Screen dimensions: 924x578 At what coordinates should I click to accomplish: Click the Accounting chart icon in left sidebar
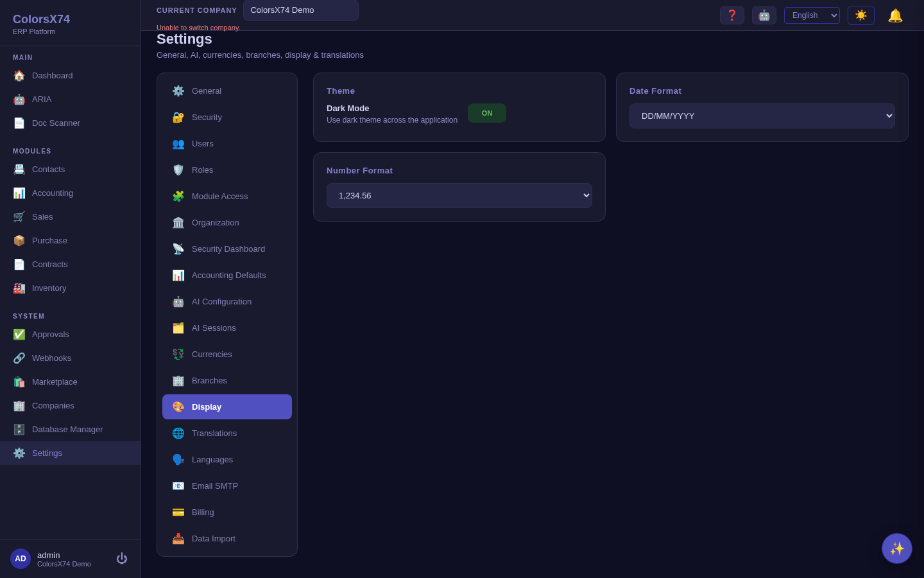[x=19, y=193]
